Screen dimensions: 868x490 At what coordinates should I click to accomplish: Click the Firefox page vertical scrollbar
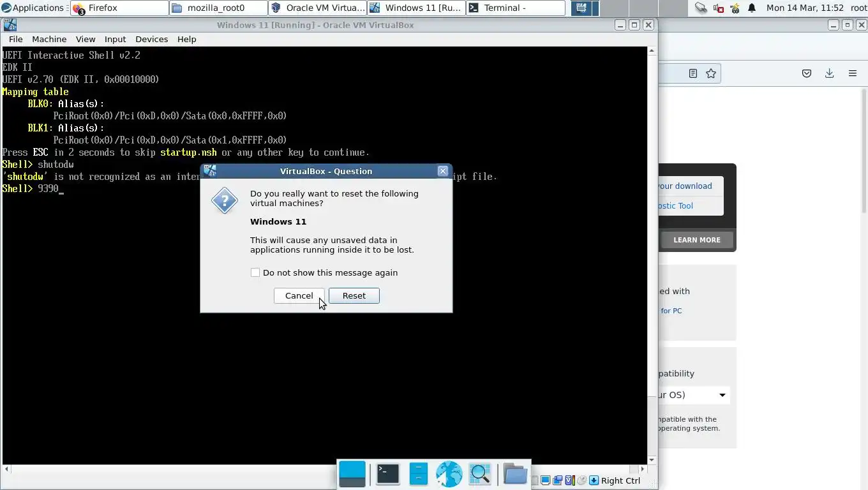click(864, 150)
